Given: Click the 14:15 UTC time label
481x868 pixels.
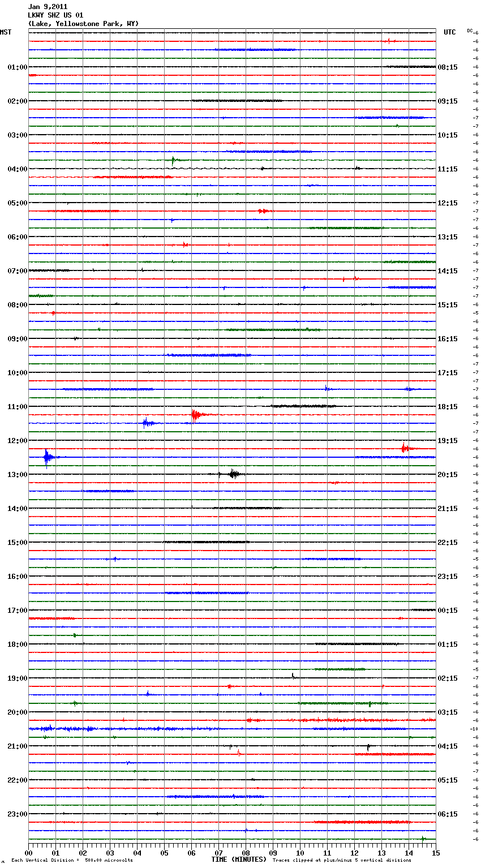Looking at the screenshot, I should pyautogui.click(x=448, y=271).
